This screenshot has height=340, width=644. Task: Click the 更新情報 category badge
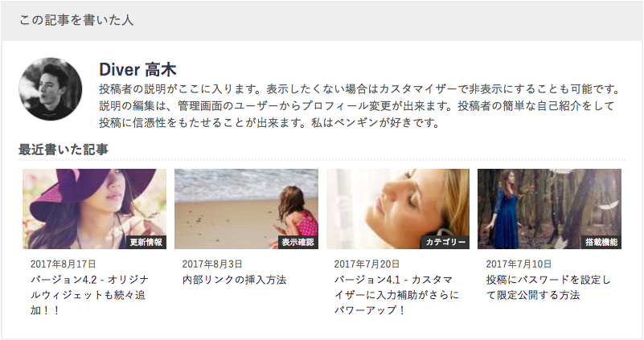coord(146,242)
